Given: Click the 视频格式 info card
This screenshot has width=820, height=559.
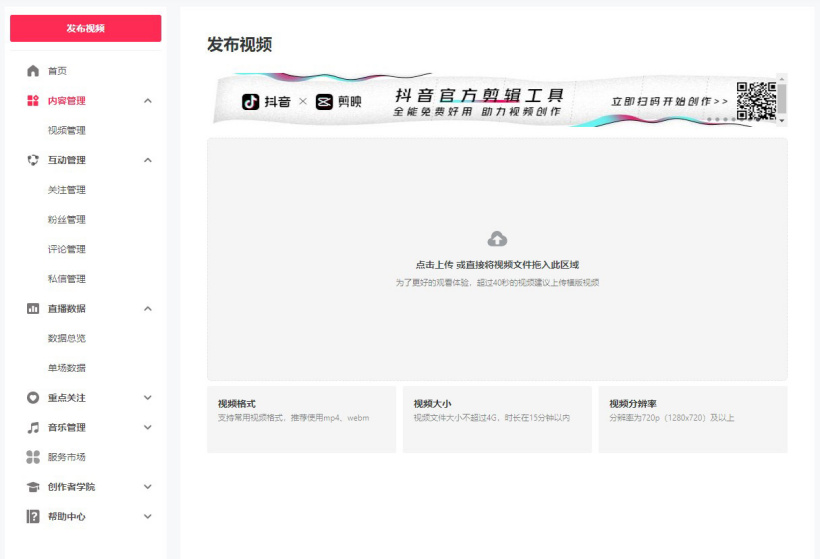Looking at the screenshot, I should (x=301, y=419).
